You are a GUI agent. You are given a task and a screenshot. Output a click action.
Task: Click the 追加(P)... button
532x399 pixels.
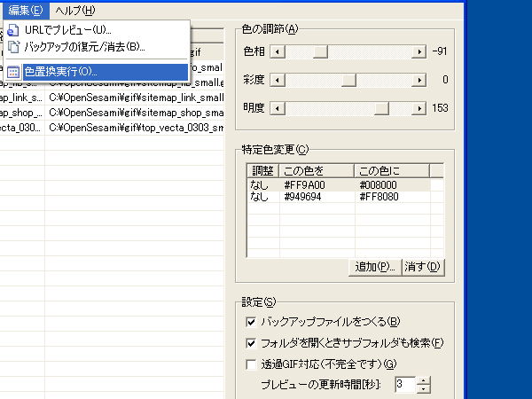[375, 268]
